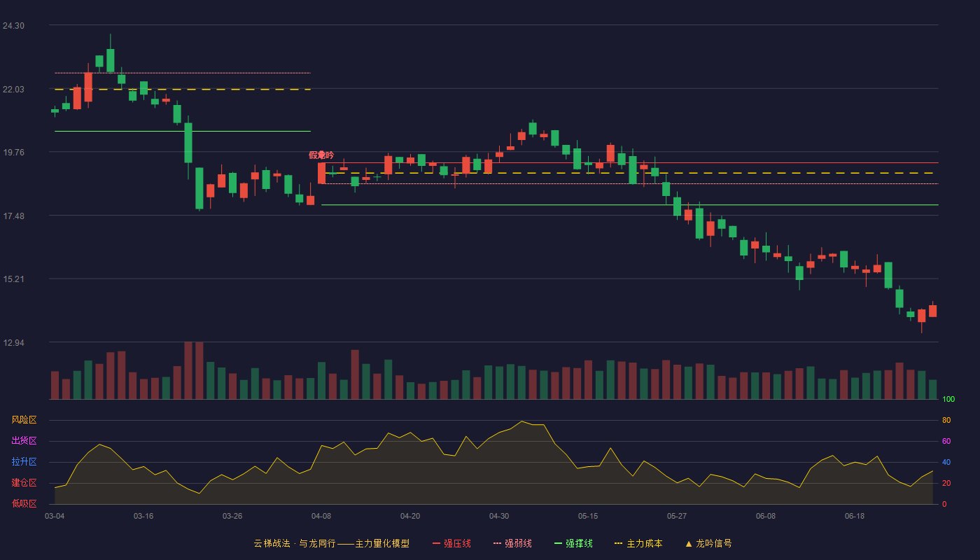Screen dimensions: 980x560
Task: Click the 建仓区 zone label
Action: [x=24, y=483]
